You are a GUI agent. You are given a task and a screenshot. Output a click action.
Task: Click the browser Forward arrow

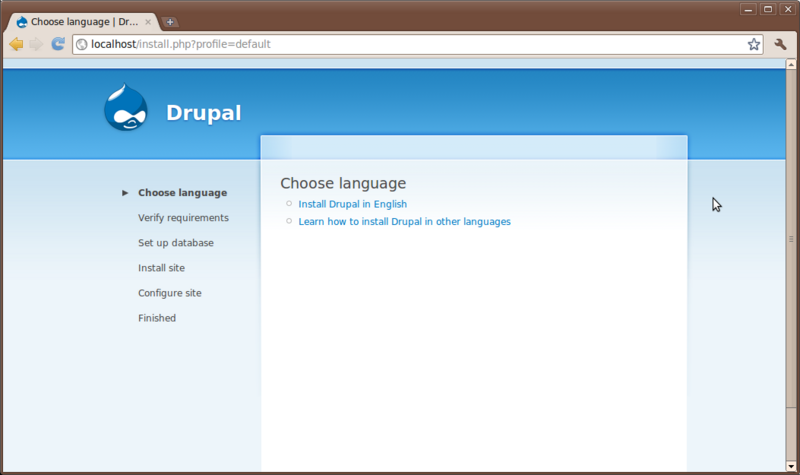tap(36, 44)
